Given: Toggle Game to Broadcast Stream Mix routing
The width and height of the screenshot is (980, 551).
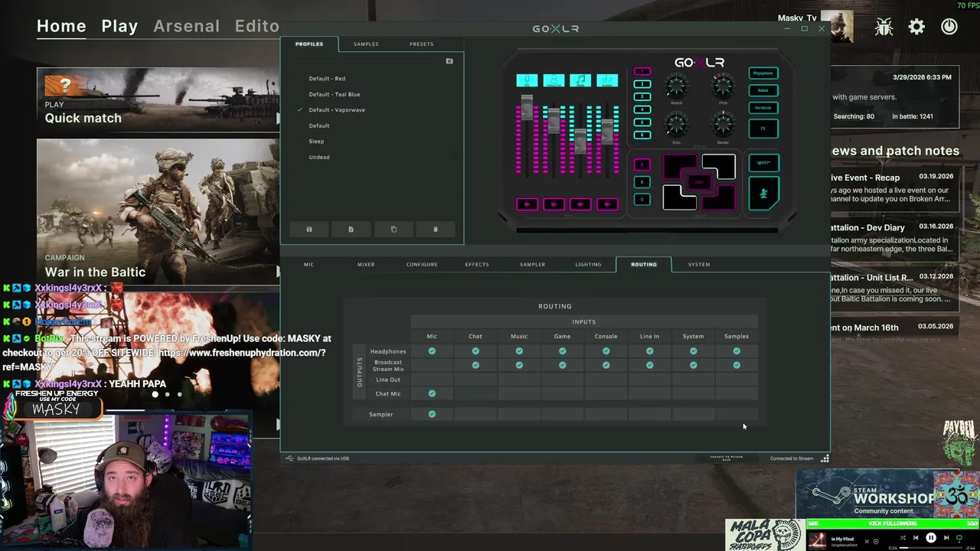Looking at the screenshot, I should tap(562, 365).
